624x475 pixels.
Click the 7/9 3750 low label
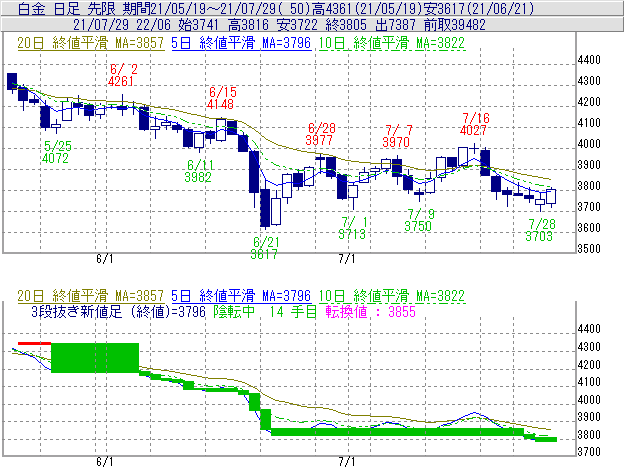(419, 220)
